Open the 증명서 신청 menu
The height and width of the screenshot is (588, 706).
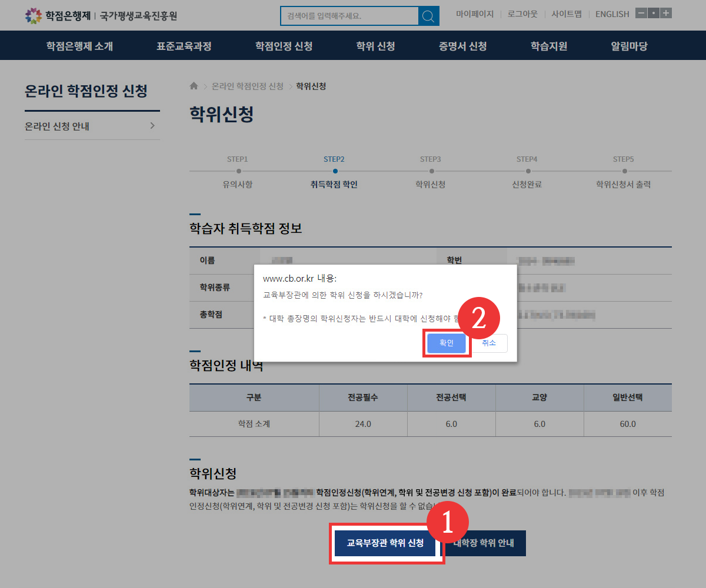coord(462,46)
